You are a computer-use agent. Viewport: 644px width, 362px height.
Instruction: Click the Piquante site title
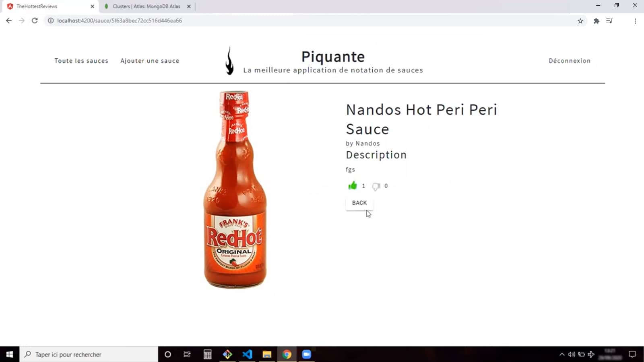pyautogui.click(x=333, y=57)
